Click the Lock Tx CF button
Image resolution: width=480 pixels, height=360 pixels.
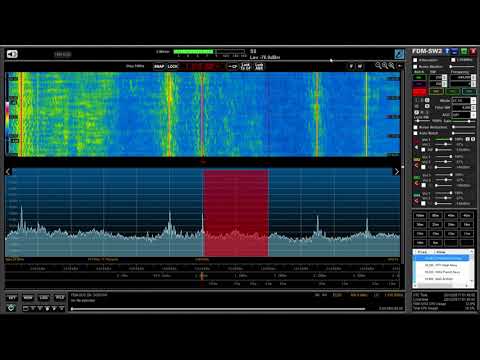(245, 67)
